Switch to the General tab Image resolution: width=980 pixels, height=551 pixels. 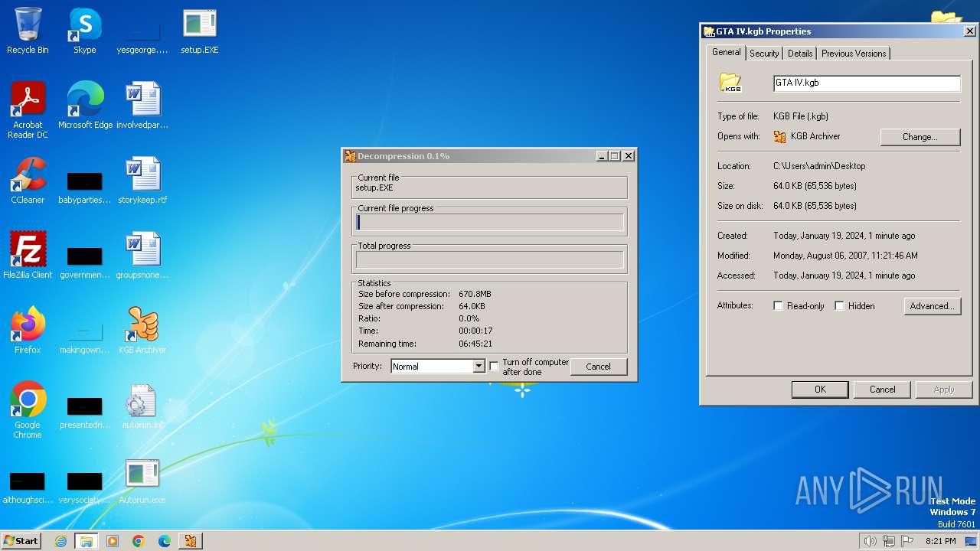(x=726, y=52)
